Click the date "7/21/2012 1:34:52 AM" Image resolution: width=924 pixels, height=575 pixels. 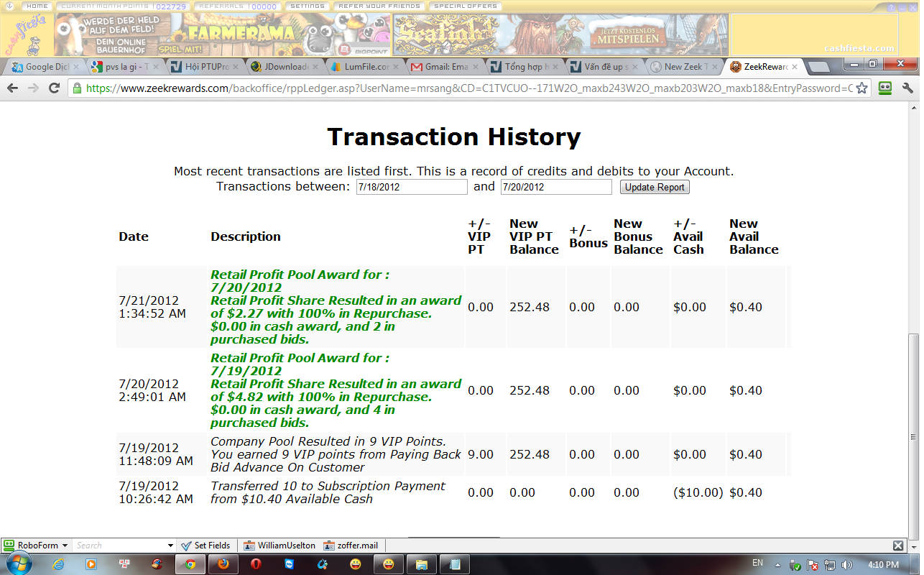[153, 307]
